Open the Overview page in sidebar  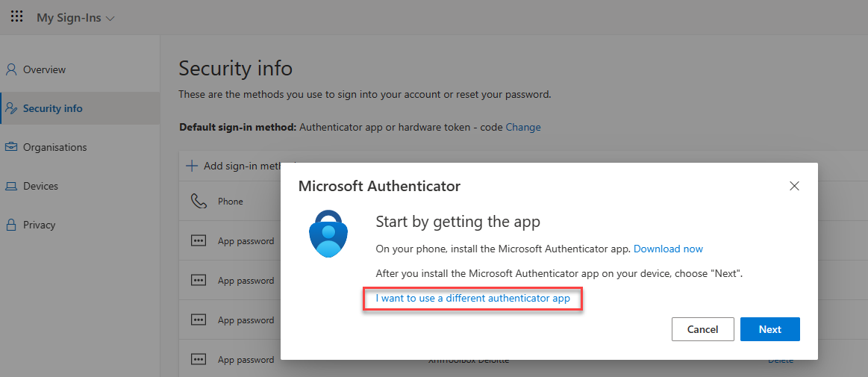pos(44,69)
